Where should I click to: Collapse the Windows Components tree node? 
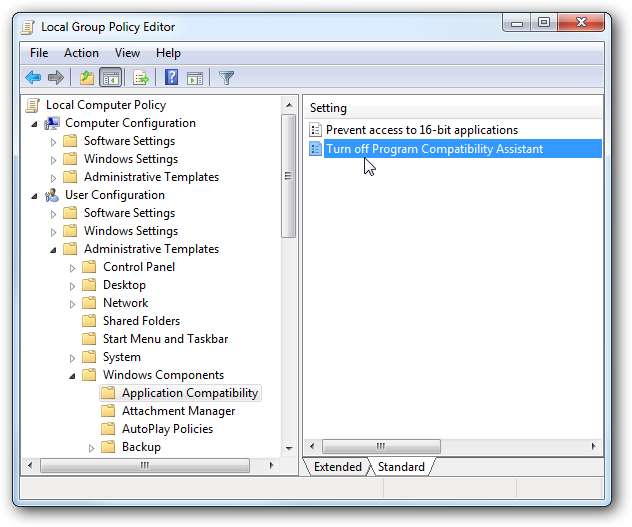coord(72,375)
